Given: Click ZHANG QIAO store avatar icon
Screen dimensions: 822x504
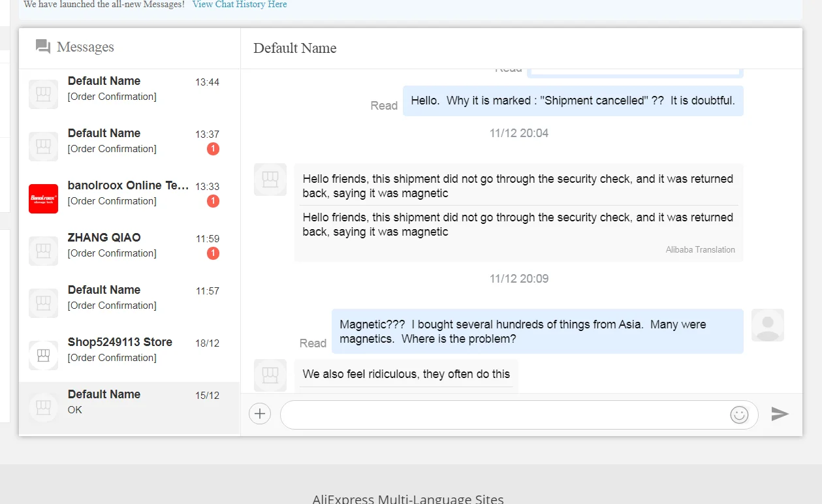Looking at the screenshot, I should point(44,251).
